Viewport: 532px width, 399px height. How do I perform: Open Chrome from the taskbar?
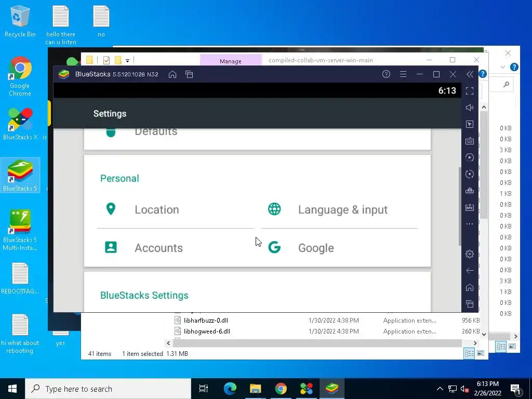coord(281,389)
